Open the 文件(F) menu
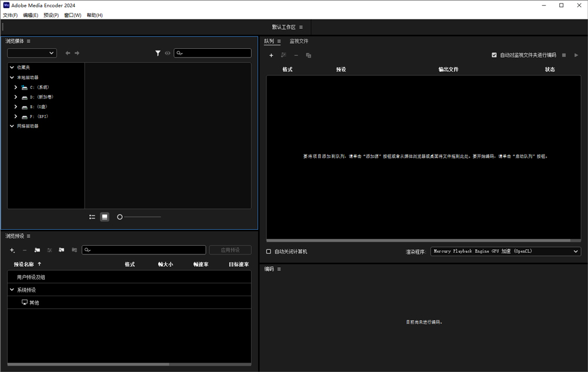 click(x=10, y=15)
